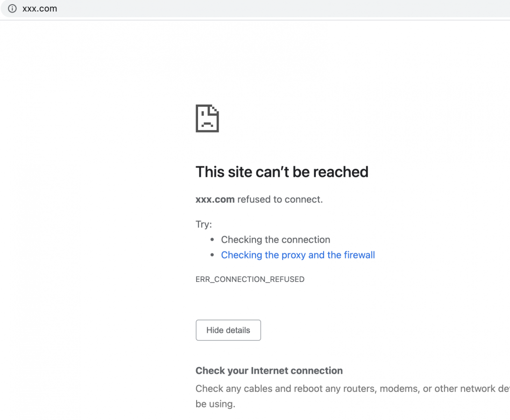Click the word "reached" in the heading

(340, 172)
